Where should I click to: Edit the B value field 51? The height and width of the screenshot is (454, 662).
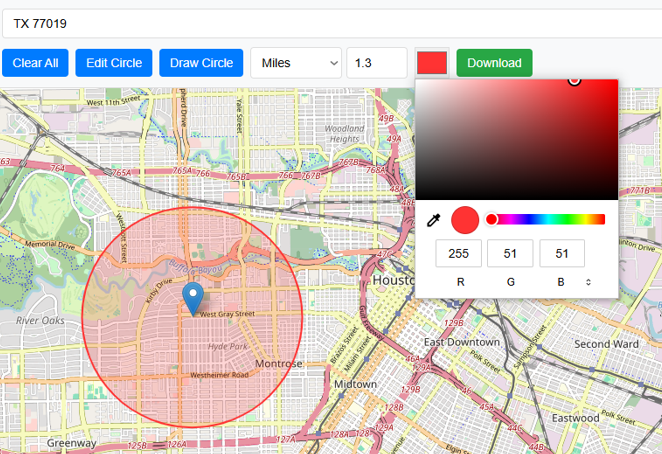click(x=562, y=253)
